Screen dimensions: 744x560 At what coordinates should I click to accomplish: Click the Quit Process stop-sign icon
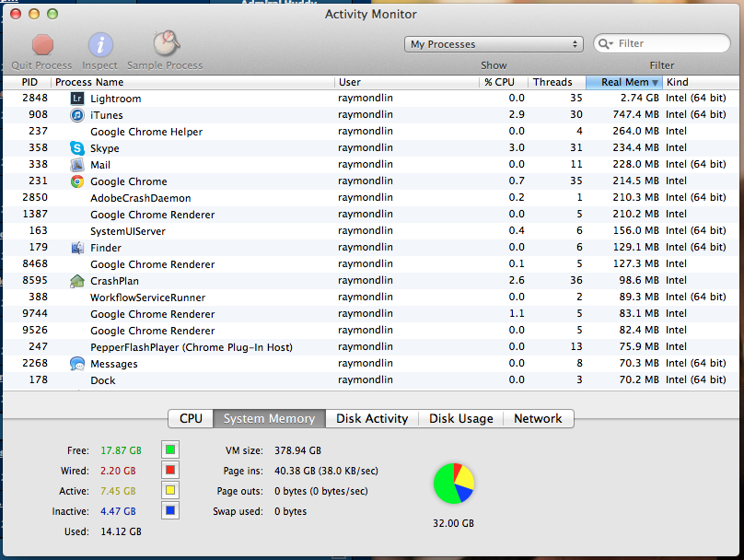tap(42, 44)
